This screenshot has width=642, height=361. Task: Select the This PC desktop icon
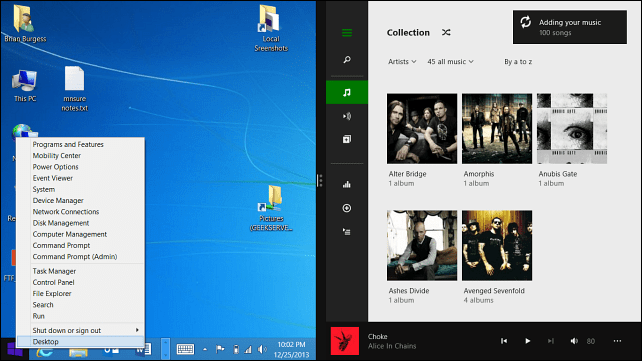pyautogui.click(x=25, y=86)
